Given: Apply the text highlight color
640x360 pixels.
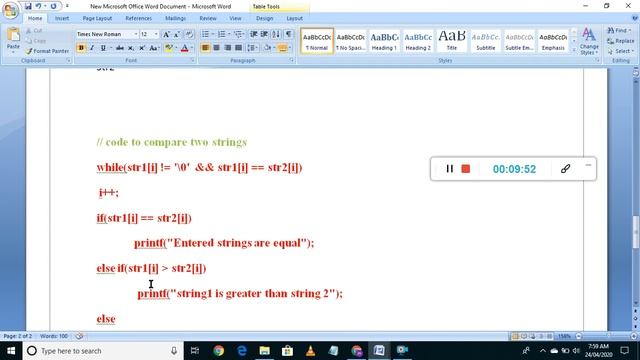Looking at the screenshot, I should pos(168,48).
